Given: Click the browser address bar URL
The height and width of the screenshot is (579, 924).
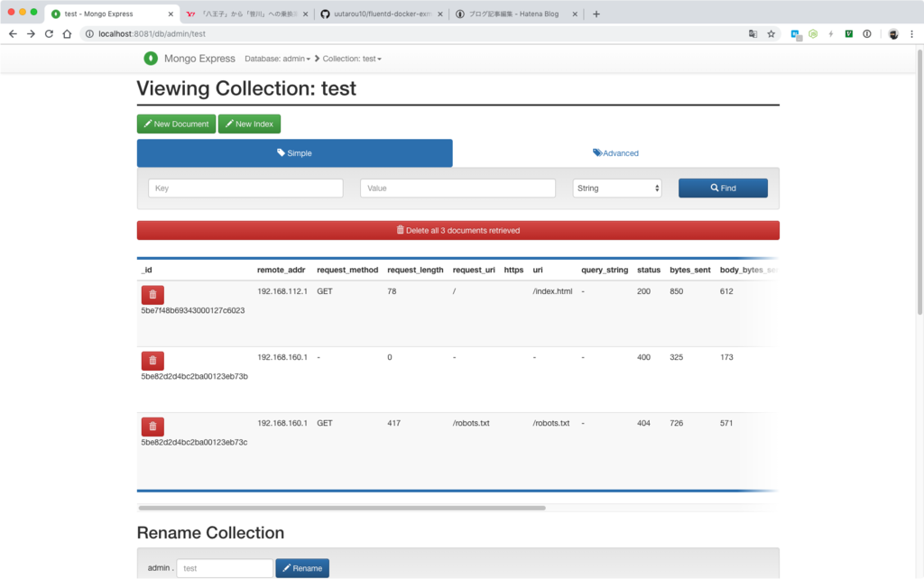Looking at the screenshot, I should pos(152,33).
